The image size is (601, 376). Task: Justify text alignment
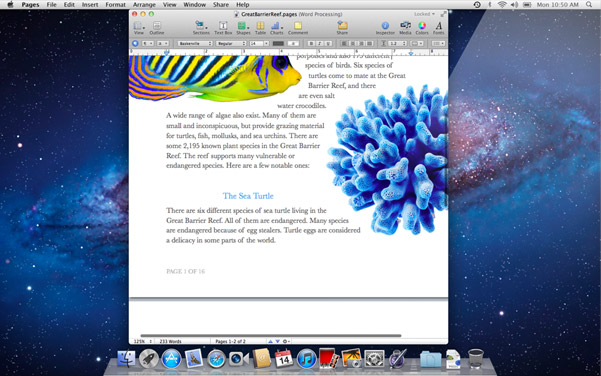pyautogui.click(x=369, y=43)
